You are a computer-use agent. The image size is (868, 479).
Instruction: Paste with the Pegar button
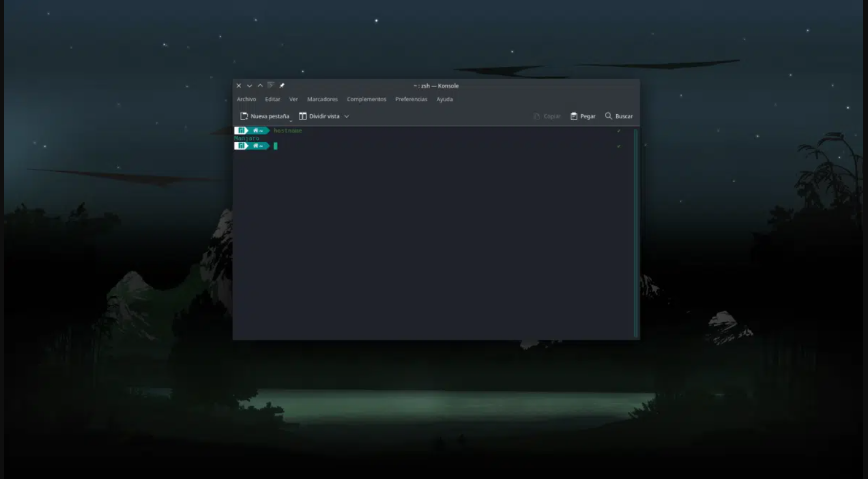(x=583, y=116)
